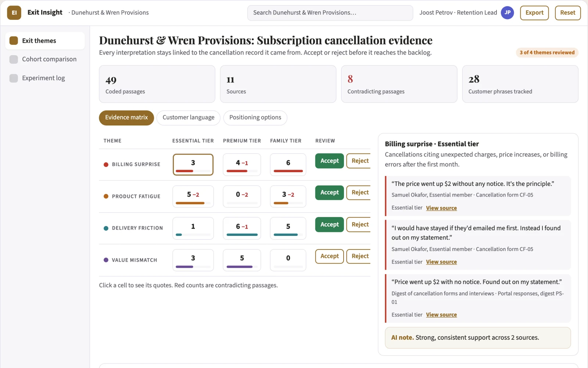The height and width of the screenshot is (368, 588).
Task: Select Value mismatch Premium tier cell
Action: (x=242, y=260)
